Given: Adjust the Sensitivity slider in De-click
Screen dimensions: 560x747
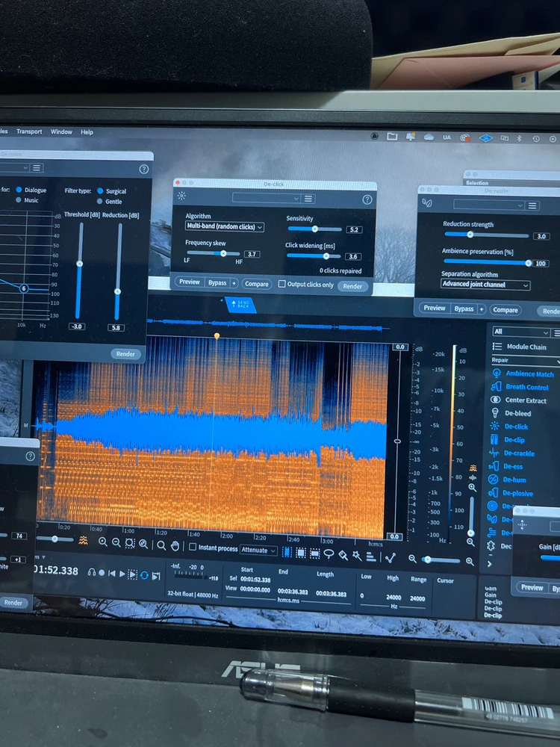Looking at the screenshot, I should click(x=314, y=229).
